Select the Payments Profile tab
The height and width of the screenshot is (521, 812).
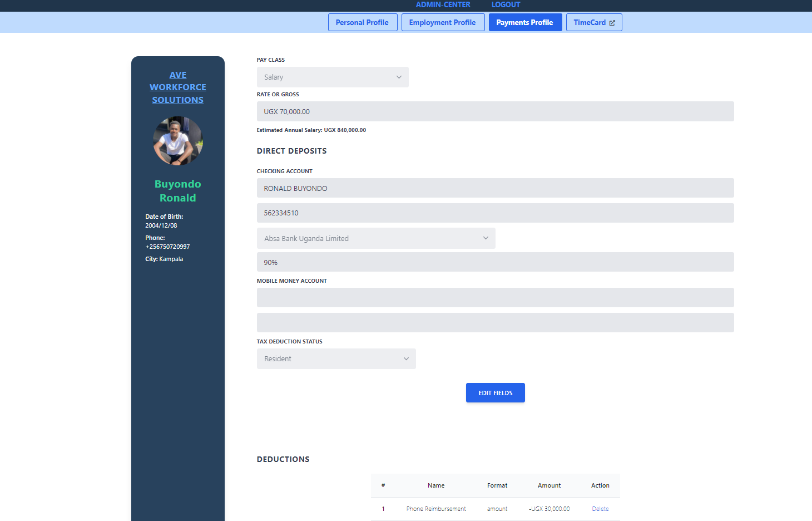pos(524,23)
